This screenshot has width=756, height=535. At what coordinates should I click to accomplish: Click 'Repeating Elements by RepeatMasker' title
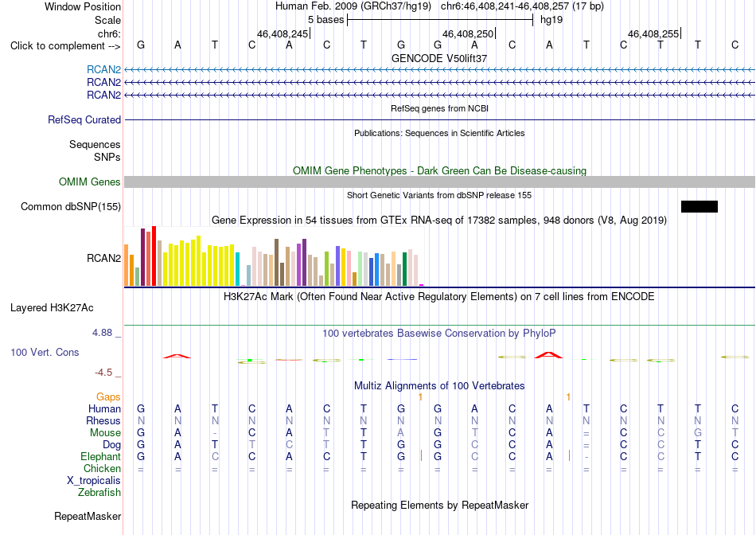click(440, 505)
